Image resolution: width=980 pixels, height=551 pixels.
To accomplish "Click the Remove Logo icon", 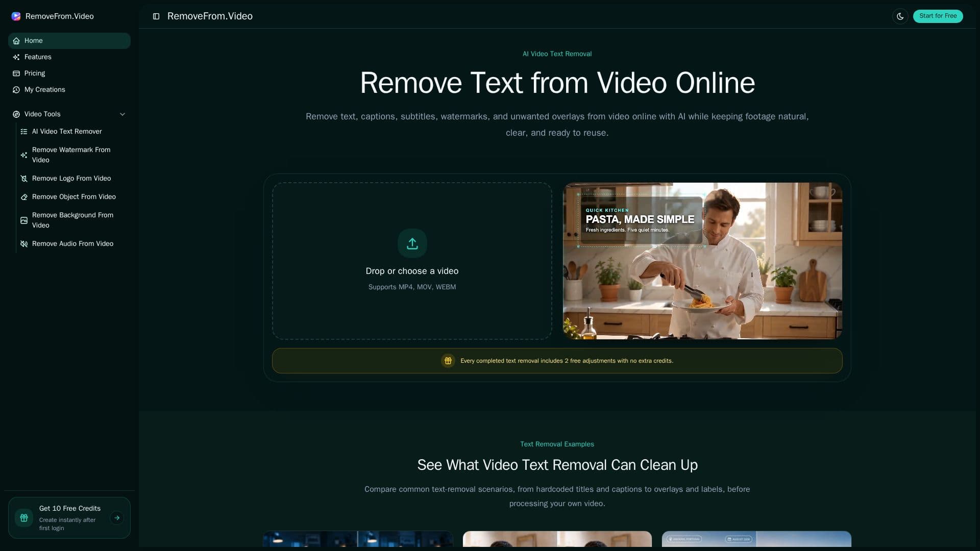I will 24,179.
